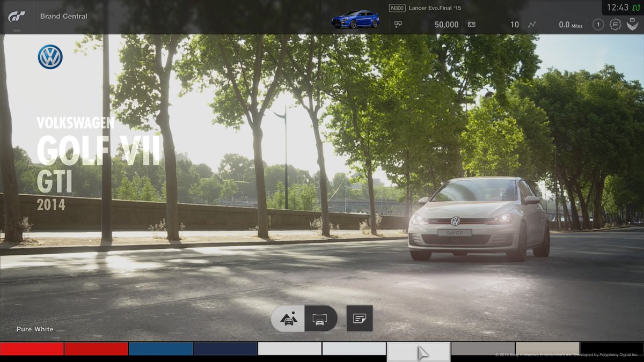Click the Pure White color name label

click(x=35, y=329)
